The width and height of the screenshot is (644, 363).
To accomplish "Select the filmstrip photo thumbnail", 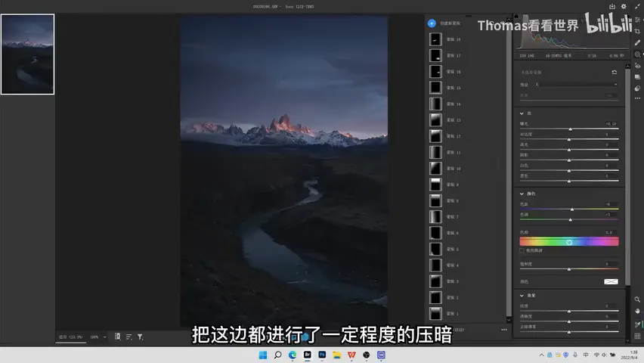I will (27, 54).
